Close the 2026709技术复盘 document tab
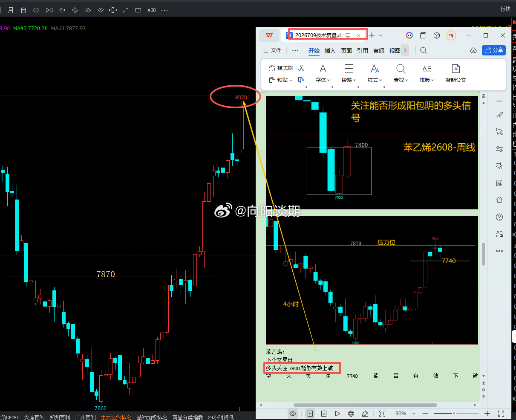Viewport: 516px width, 420px height. pyautogui.click(x=358, y=35)
